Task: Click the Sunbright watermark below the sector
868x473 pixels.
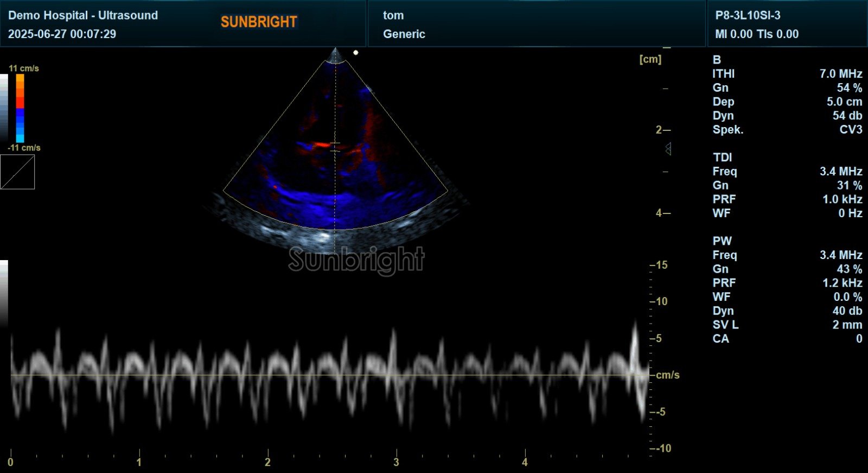Action: [356, 260]
